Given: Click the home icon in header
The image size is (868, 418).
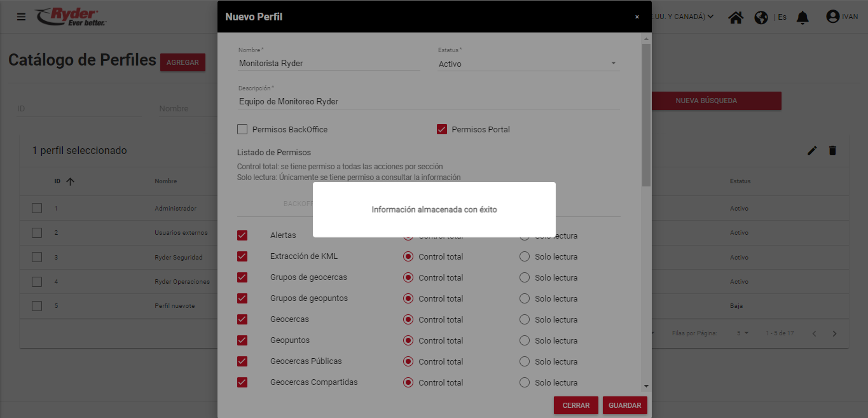Looking at the screenshot, I should [x=736, y=17].
